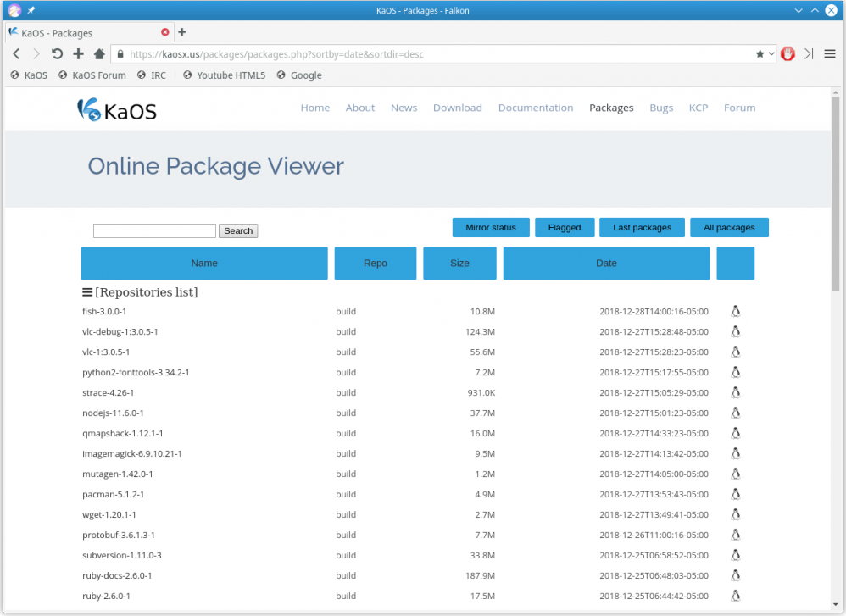Select the Packages nav link
The width and height of the screenshot is (846, 616).
[x=611, y=108]
